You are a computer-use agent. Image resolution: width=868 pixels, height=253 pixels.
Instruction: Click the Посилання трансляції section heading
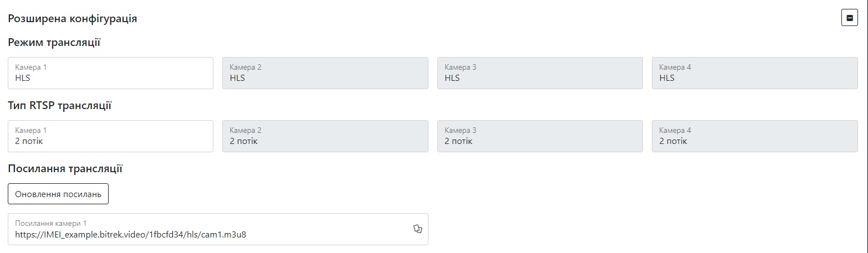[65, 169]
